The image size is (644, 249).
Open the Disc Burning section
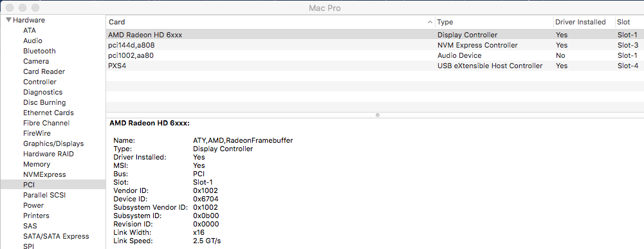point(44,102)
